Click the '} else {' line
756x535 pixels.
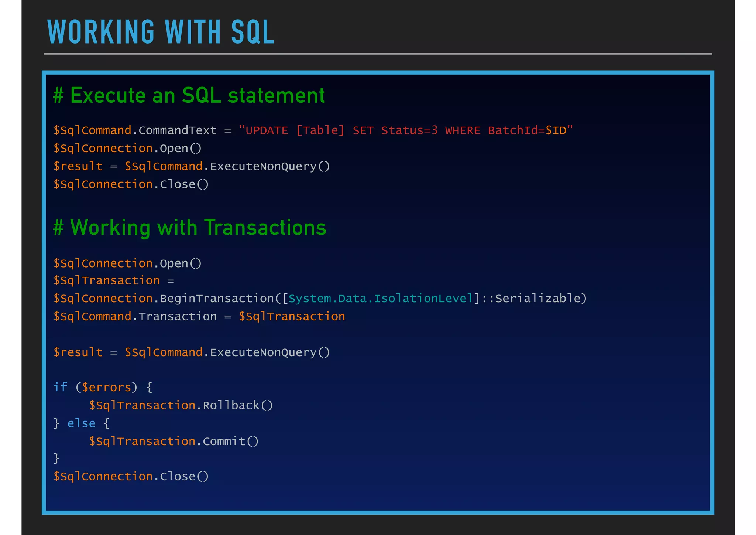click(x=82, y=423)
